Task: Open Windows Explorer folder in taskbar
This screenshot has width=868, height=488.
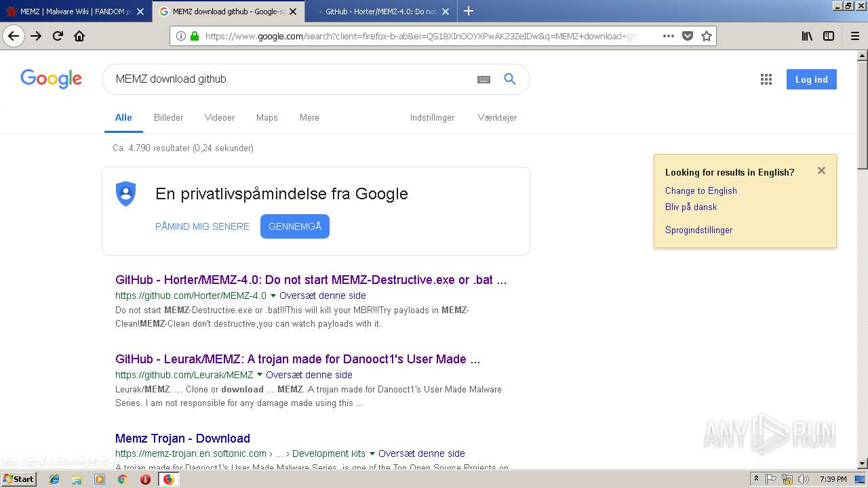Action: pos(77,479)
